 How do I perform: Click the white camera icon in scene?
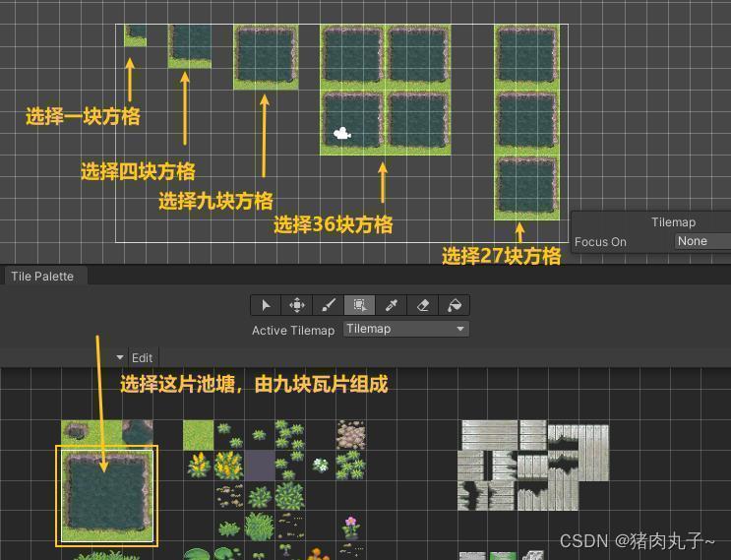click(x=342, y=133)
